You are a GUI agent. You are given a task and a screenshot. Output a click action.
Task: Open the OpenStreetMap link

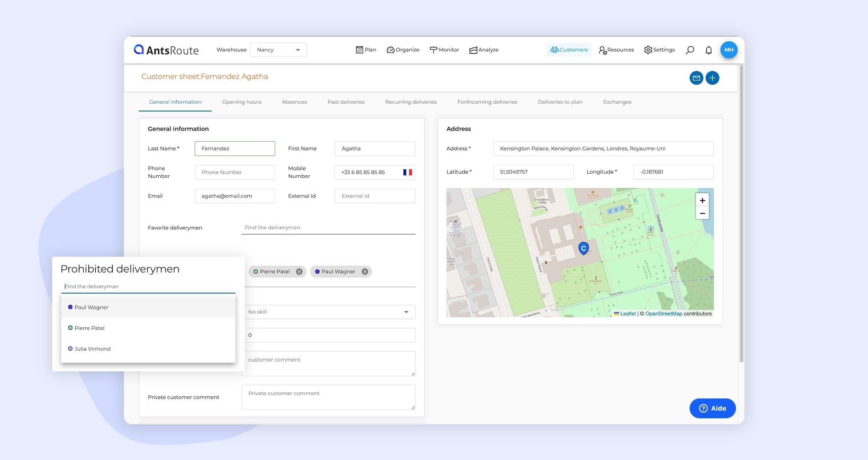pyautogui.click(x=664, y=314)
